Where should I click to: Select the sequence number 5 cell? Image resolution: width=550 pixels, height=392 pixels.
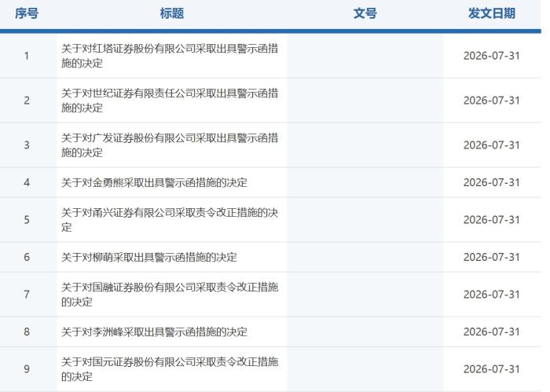click(x=27, y=220)
